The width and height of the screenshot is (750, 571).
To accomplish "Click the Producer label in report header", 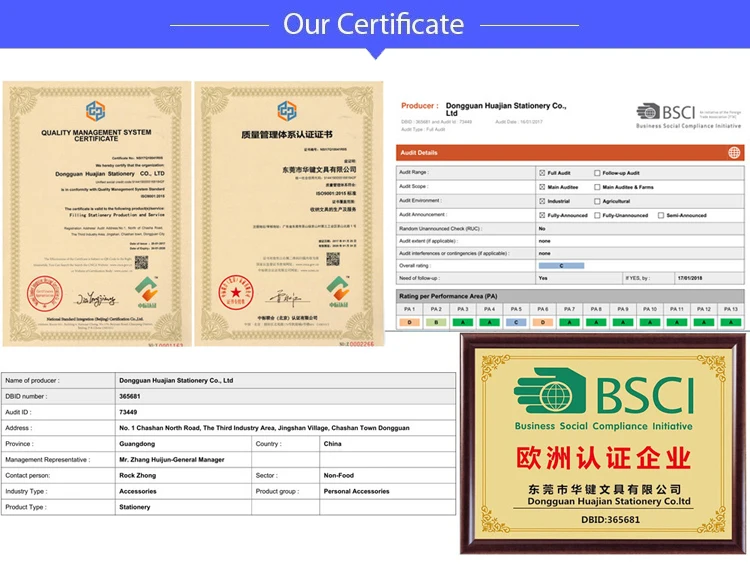I will [x=419, y=106].
